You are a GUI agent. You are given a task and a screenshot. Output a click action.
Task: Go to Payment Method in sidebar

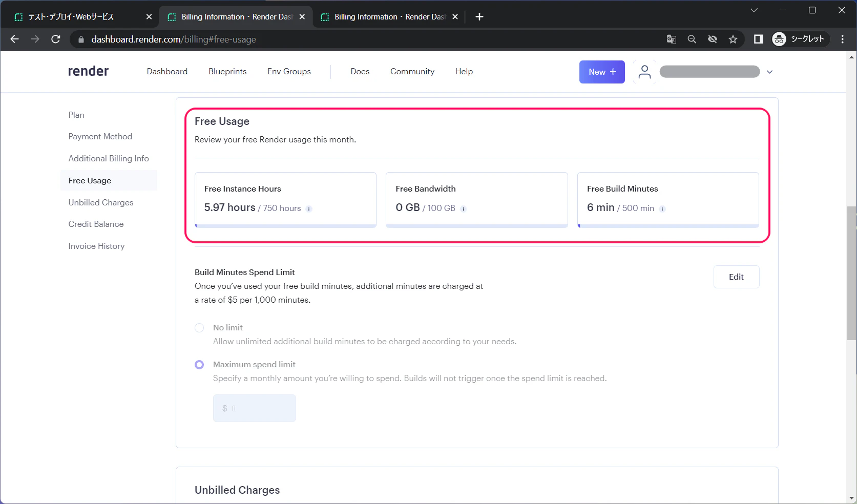[100, 136]
